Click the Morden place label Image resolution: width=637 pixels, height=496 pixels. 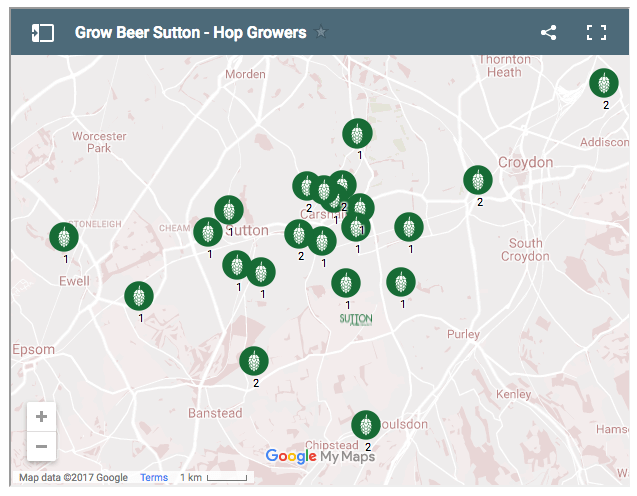tap(245, 74)
